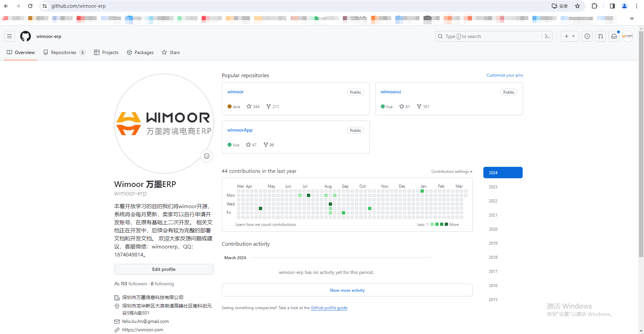Click the felix.liu.hn@gmail.com email link
The image size is (644, 334).
tap(146, 321)
